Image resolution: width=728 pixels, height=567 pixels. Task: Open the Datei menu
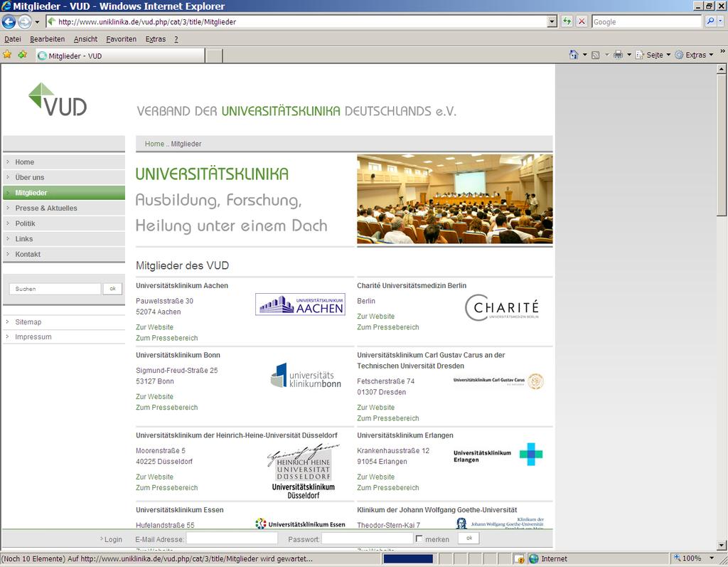coord(13,39)
